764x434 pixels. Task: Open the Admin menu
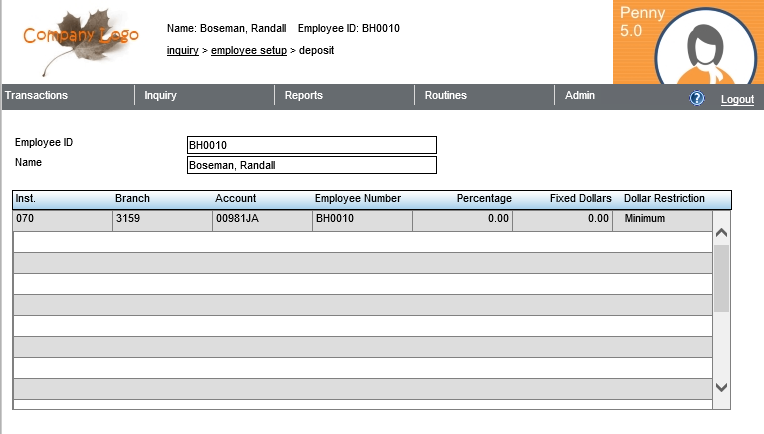pos(580,96)
